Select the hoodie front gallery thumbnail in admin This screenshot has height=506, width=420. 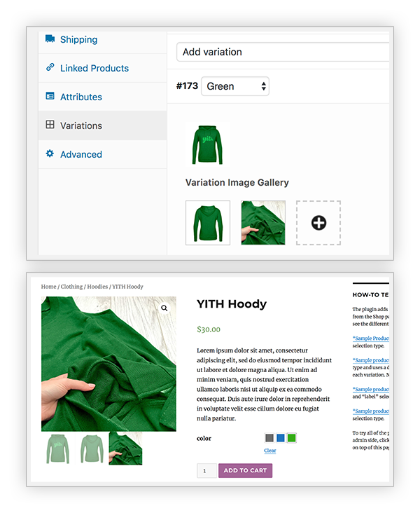[208, 223]
